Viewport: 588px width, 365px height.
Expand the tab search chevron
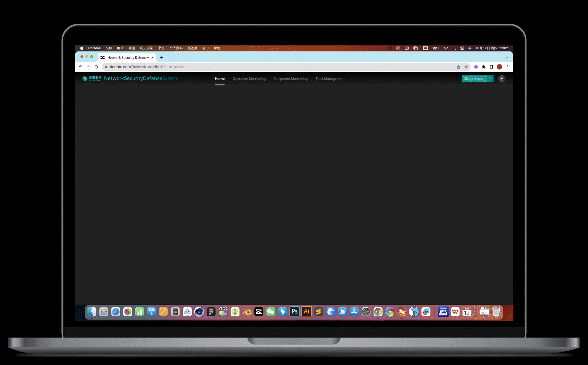(507, 57)
